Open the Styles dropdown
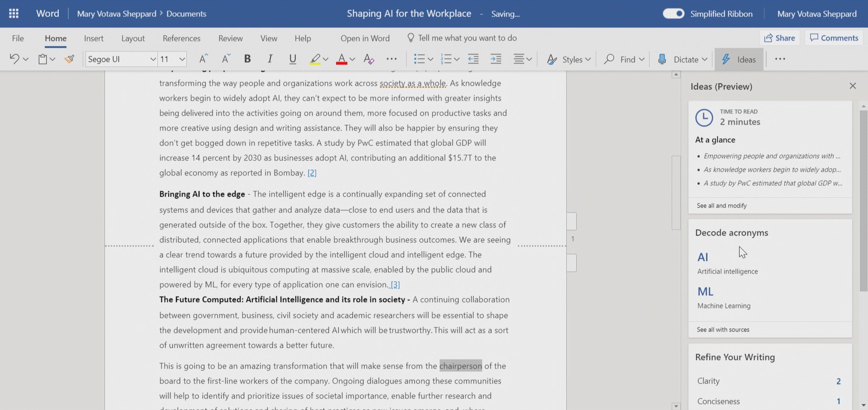Viewport: 868px width, 410px height. pos(568,59)
